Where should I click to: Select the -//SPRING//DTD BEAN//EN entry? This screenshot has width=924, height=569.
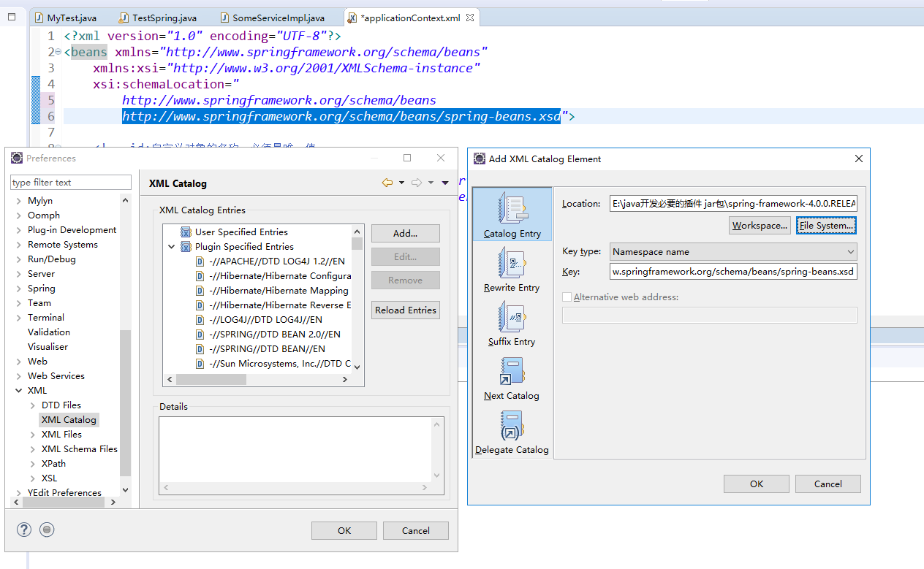point(267,348)
